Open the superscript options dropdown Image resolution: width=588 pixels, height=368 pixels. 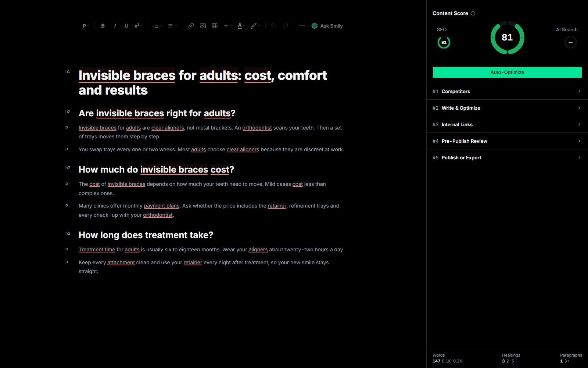(138, 26)
